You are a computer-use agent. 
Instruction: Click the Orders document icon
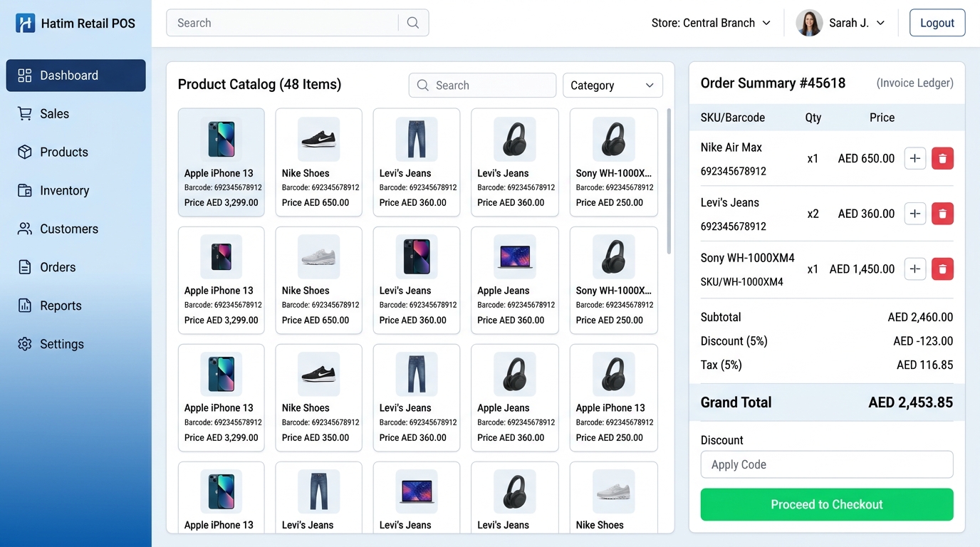pyautogui.click(x=25, y=268)
